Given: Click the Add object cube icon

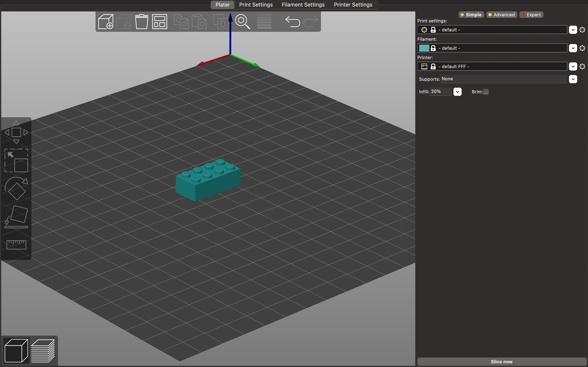Looking at the screenshot, I should pos(106,22).
